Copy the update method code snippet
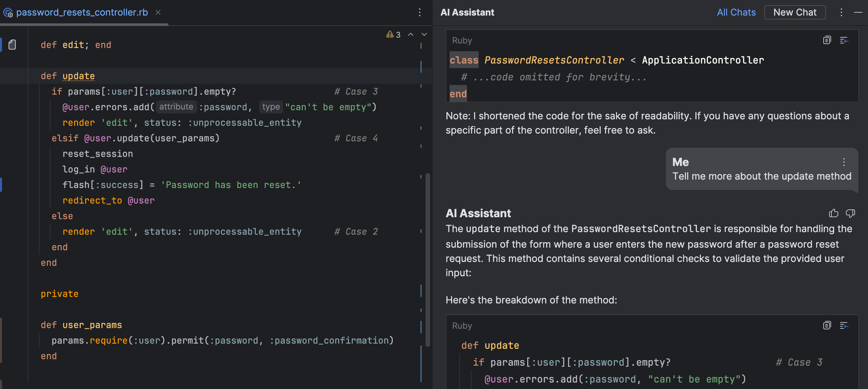This screenshot has height=389, width=868. click(x=827, y=325)
